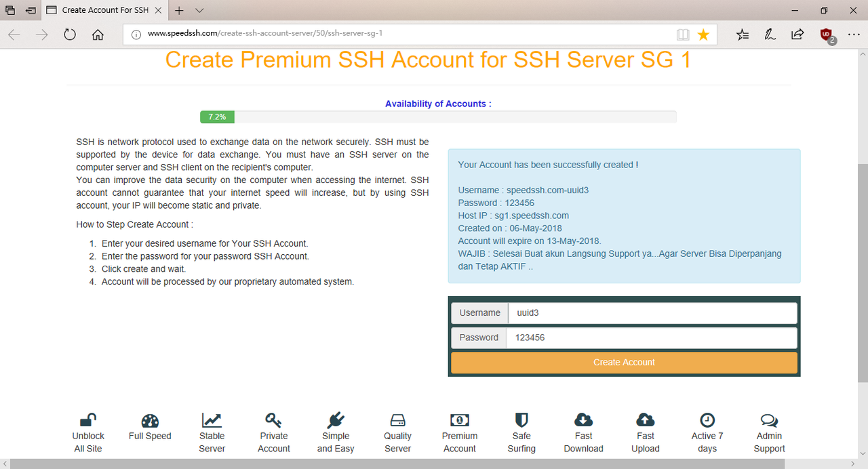Click the Password label of the form
This screenshot has width=868, height=469.
[479, 337]
